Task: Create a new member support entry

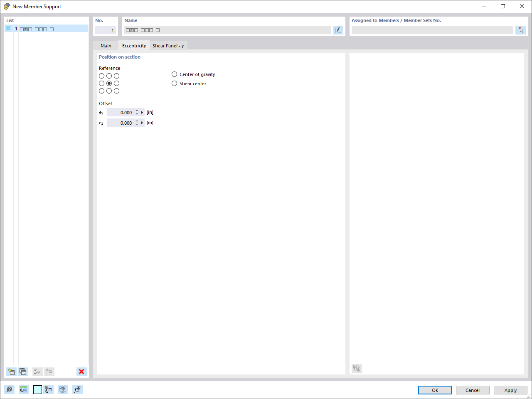Action: 11,372
